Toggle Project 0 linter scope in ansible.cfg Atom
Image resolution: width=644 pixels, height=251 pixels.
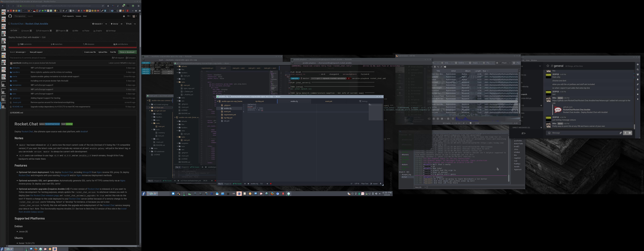click(227, 184)
